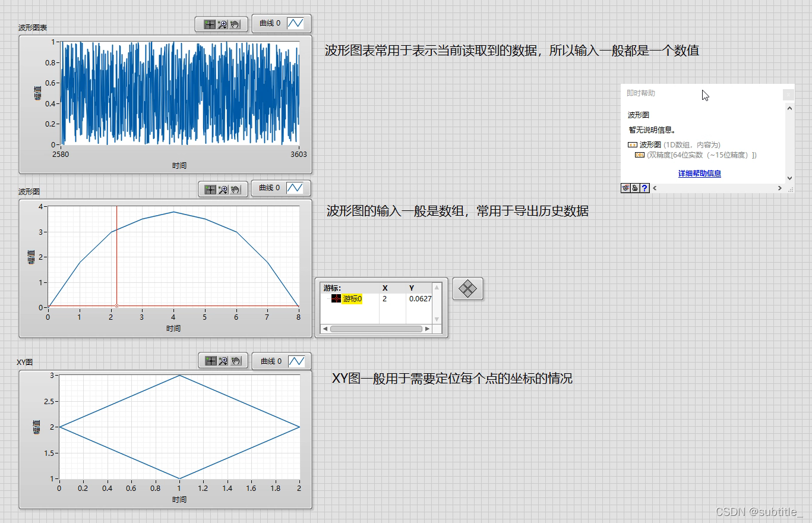Click the comment text starting with 波形图表常用于
Image resolution: width=812 pixels, height=523 pixels.
512,51
